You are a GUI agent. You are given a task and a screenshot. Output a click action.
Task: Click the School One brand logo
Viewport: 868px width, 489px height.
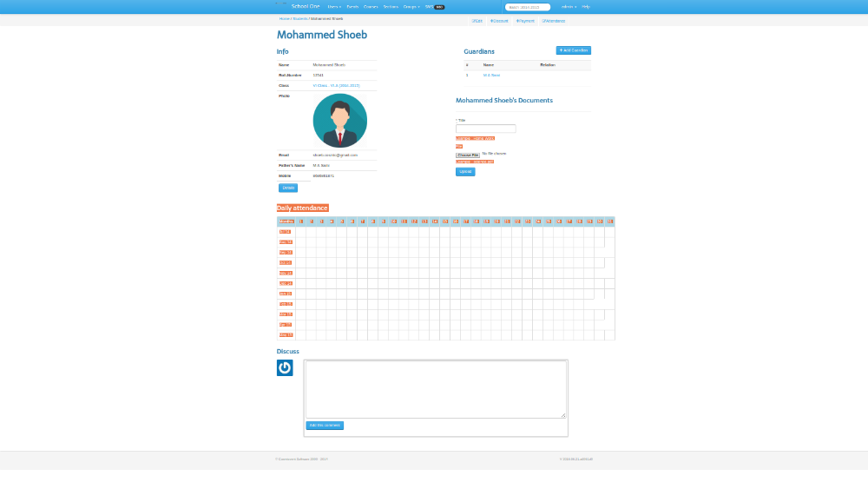[306, 7]
